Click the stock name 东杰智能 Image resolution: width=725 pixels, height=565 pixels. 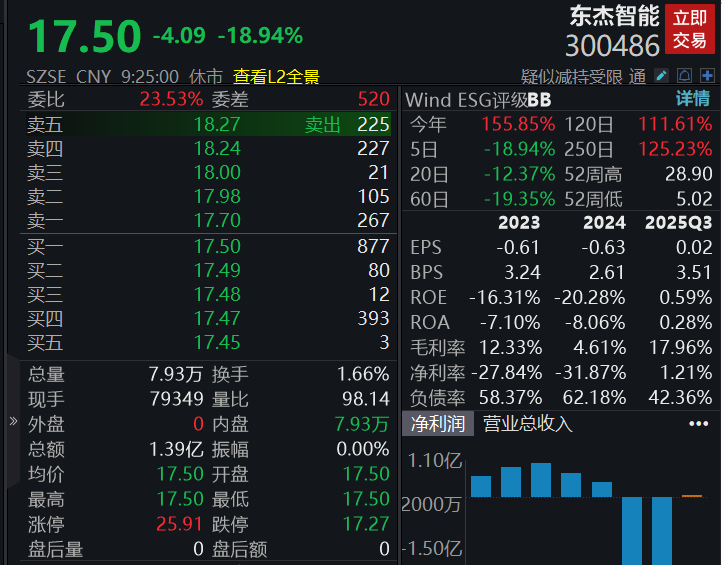[x=614, y=16]
